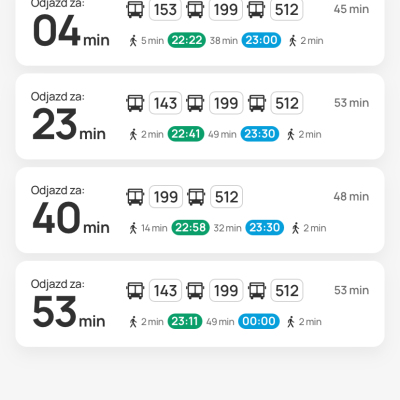Click the bus icon before line 143 in the 23 min card
The width and height of the screenshot is (400, 400).
tap(135, 103)
